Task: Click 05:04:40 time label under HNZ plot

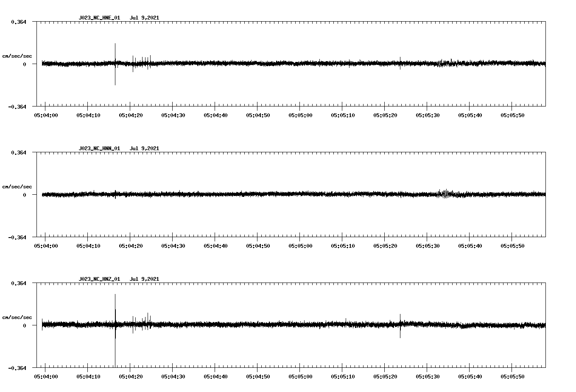Action: 215,377
